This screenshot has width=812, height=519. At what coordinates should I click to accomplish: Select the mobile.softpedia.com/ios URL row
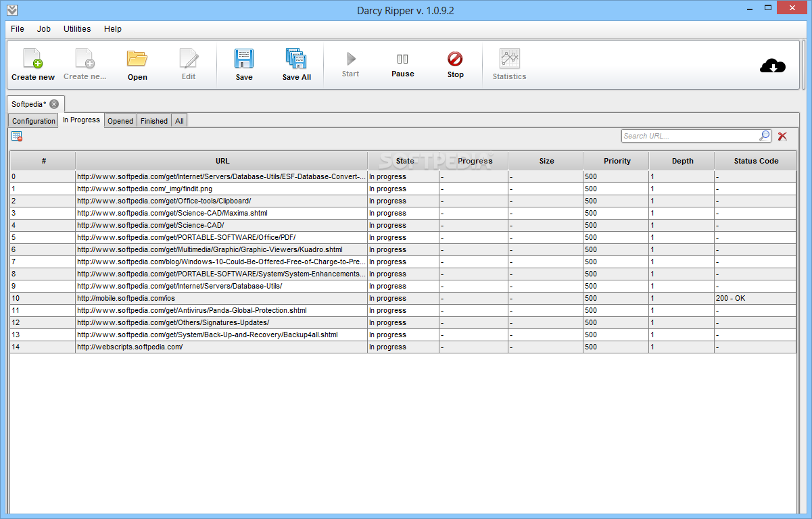[x=403, y=298]
